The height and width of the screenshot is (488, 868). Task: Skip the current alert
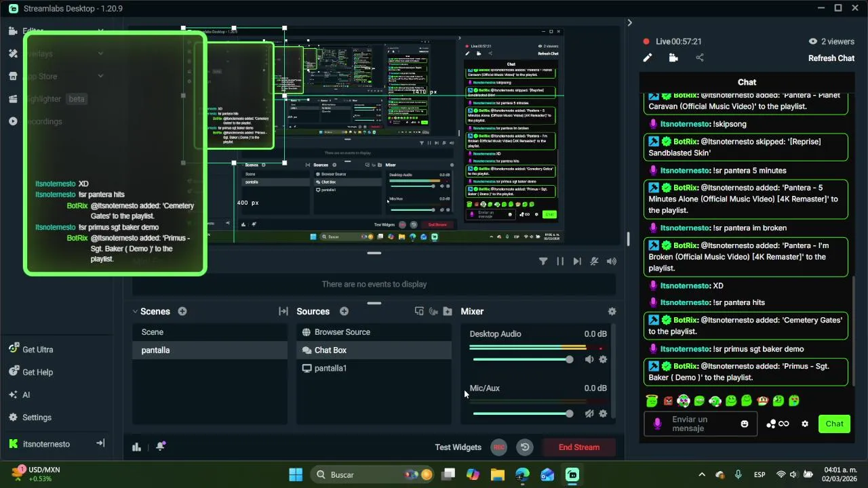click(x=577, y=261)
